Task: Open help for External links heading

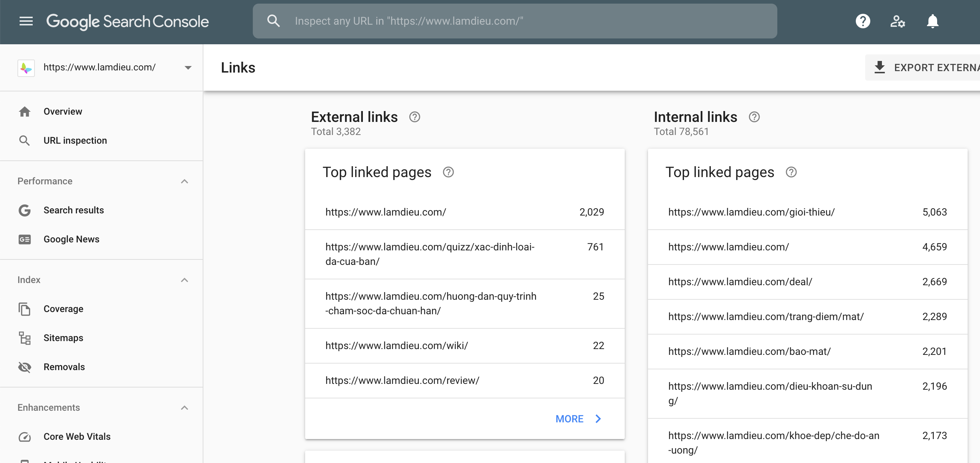Action: tap(415, 117)
